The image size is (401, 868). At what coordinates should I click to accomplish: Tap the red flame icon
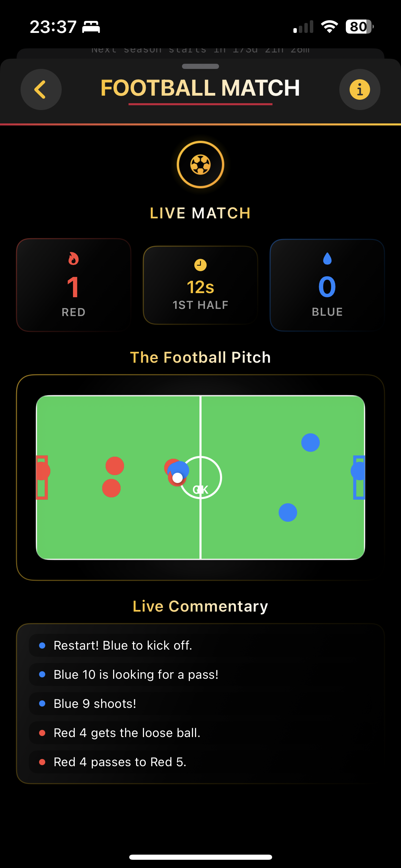pos(73,258)
